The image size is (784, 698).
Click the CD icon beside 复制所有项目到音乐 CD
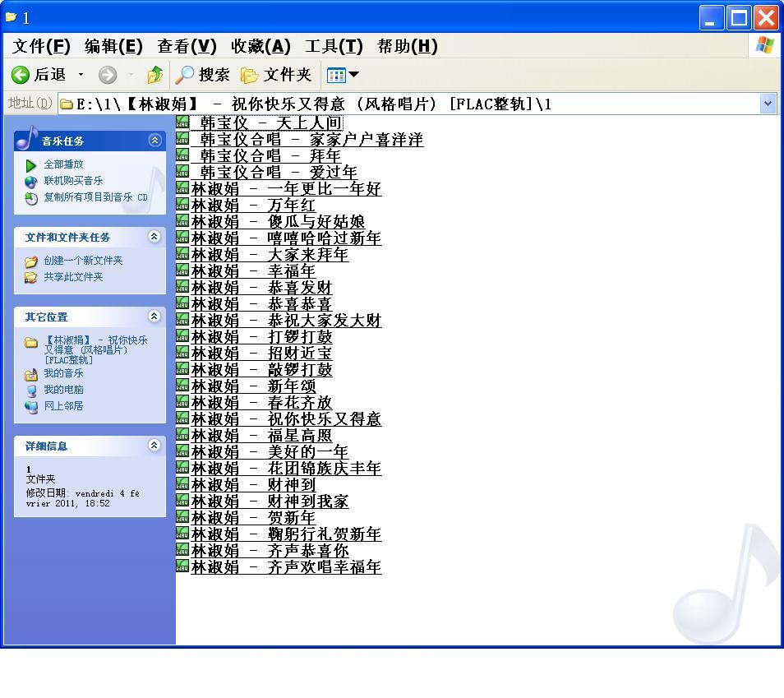(31, 198)
